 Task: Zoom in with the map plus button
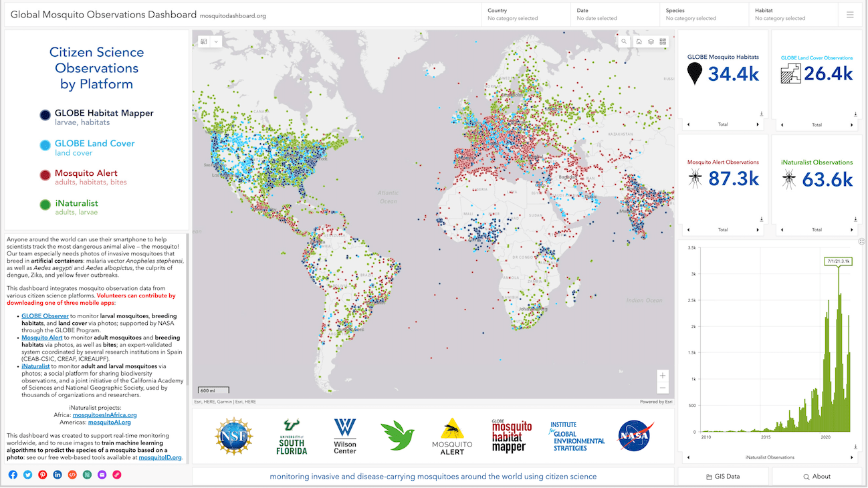click(x=663, y=375)
